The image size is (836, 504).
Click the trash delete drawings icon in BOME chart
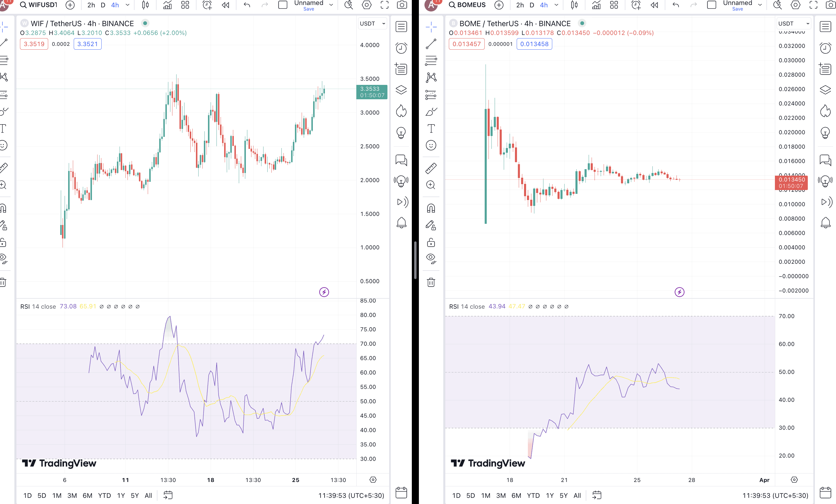[431, 282]
